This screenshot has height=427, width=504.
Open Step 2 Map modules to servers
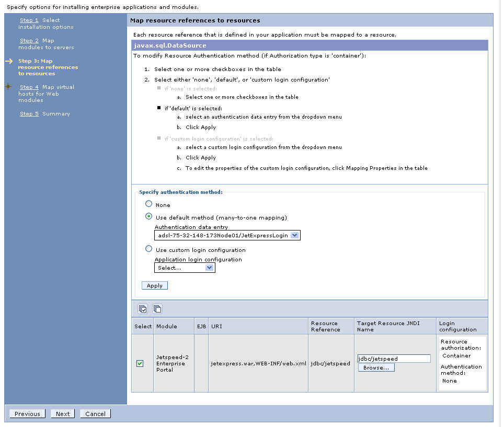click(x=29, y=41)
